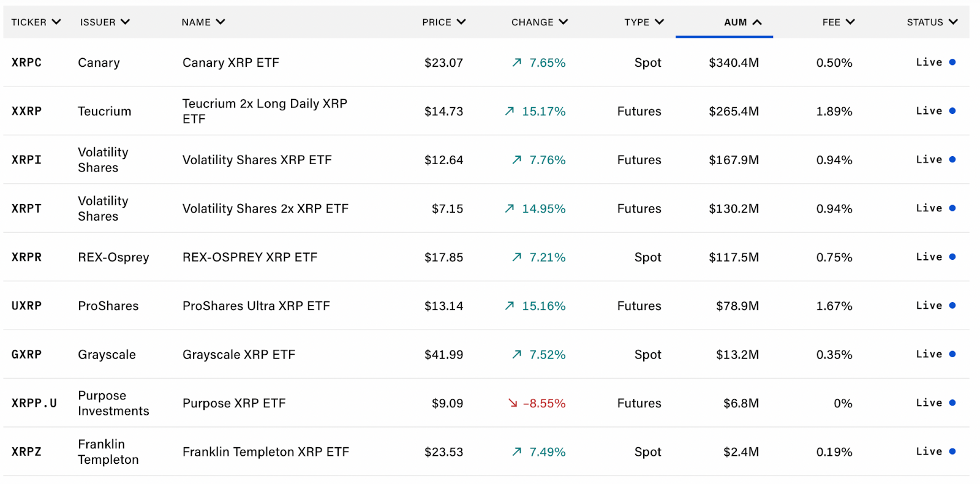Open Franklin Templeton XRP ETF entry
The width and height of the screenshot is (980, 484).
(266, 452)
